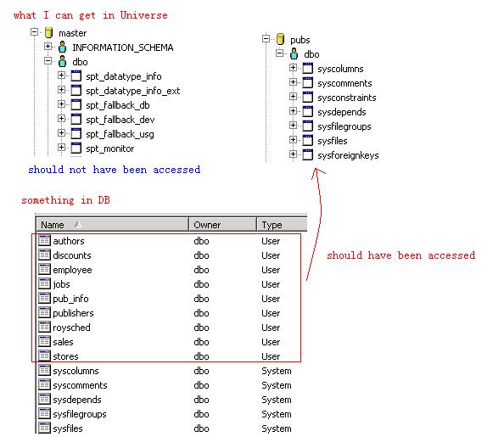
Task: Click the syscolumns table icon under pubs
Action: tap(308, 68)
